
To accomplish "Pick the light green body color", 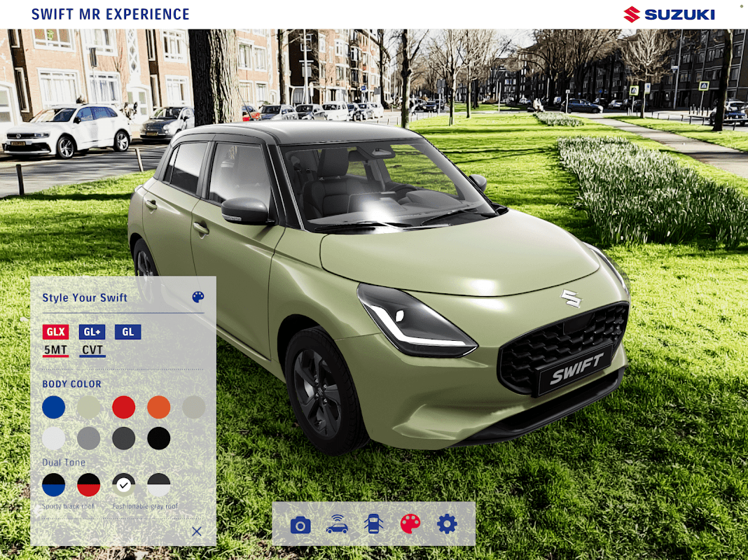I will [89, 407].
